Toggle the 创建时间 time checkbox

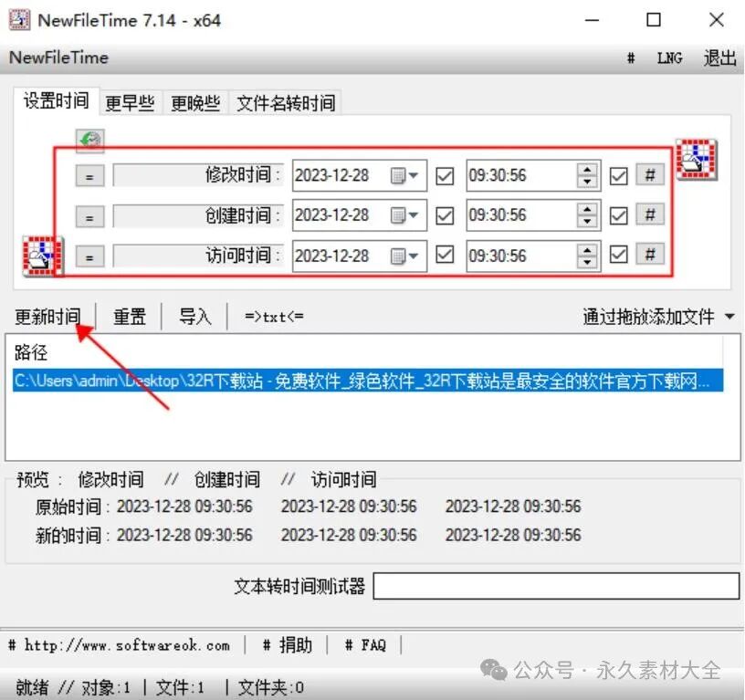point(618,216)
